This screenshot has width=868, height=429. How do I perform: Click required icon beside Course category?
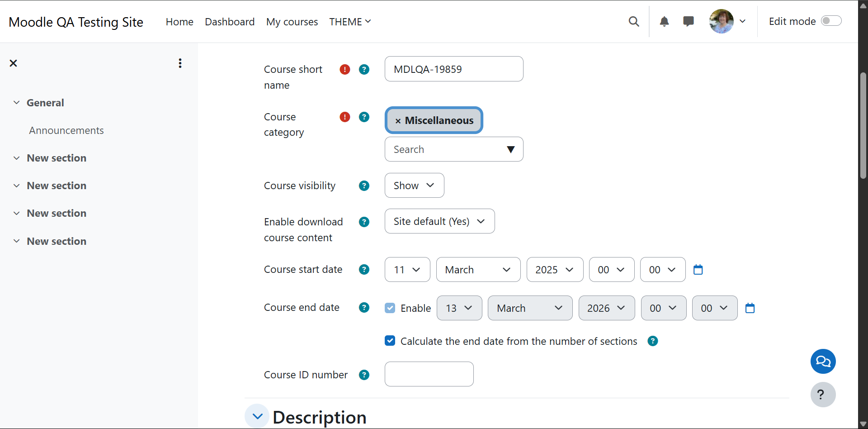coord(345,117)
